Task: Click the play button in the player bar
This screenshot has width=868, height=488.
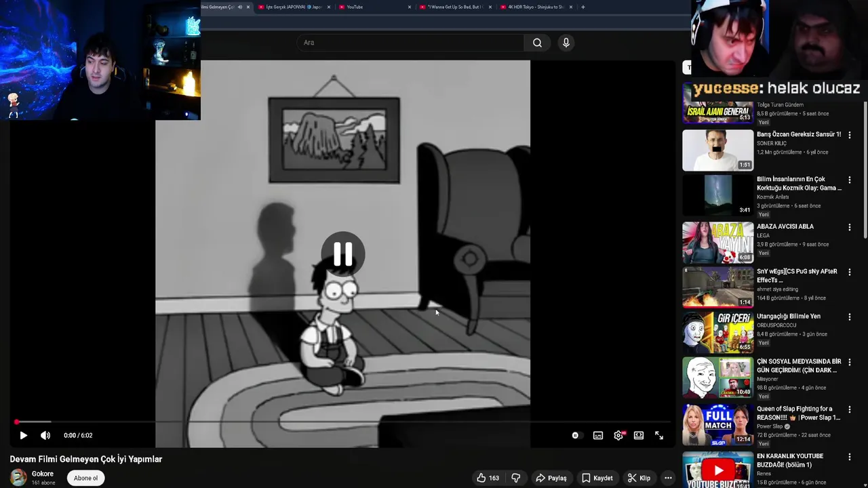Action: point(23,435)
